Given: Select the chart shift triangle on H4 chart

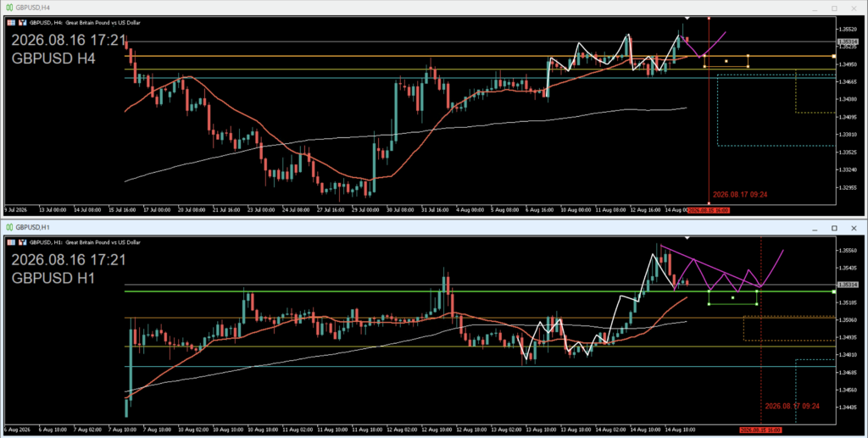Looking at the screenshot, I should 687,19.
